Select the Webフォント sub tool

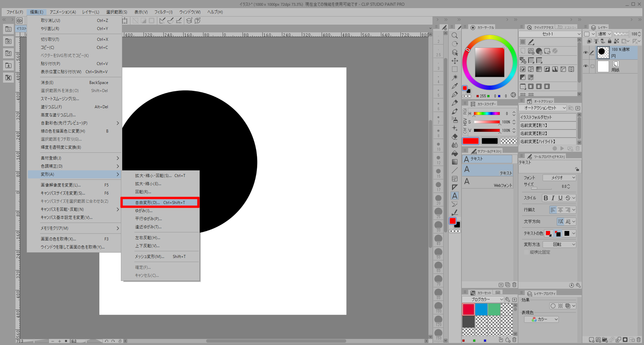(488, 182)
